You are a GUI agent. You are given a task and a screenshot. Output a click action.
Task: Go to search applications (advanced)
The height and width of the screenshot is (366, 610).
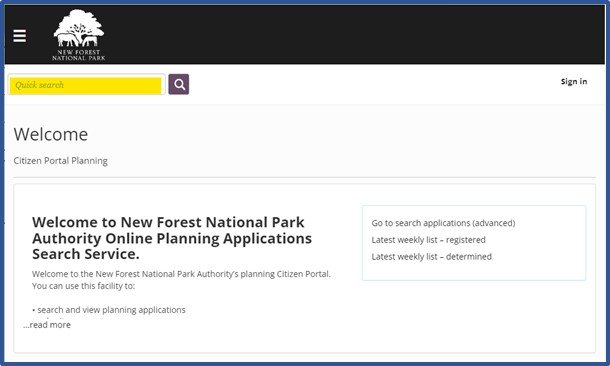pos(443,223)
